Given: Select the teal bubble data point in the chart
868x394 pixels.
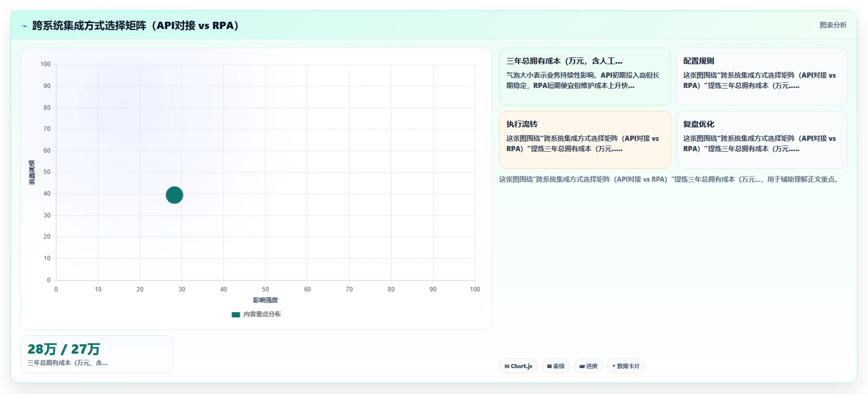Looking at the screenshot, I should tap(174, 195).
